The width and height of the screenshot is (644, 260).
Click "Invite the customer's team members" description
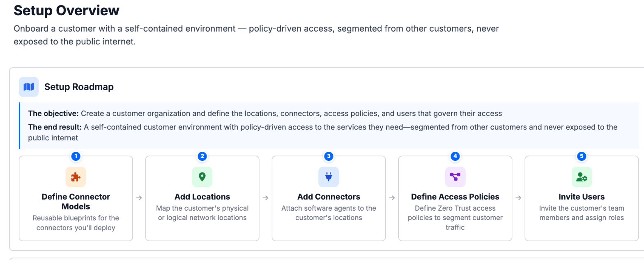coord(582,213)
